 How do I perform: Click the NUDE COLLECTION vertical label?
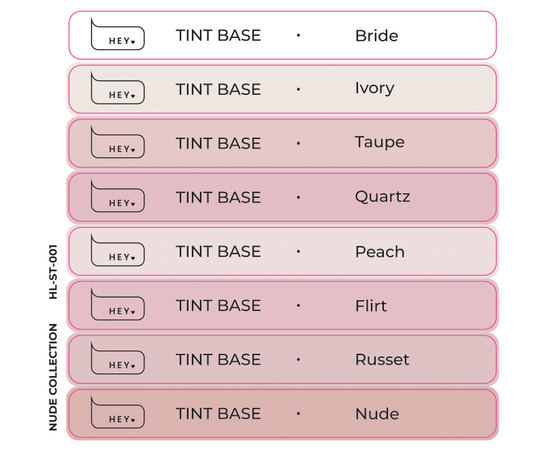click(x=53, y=377)
